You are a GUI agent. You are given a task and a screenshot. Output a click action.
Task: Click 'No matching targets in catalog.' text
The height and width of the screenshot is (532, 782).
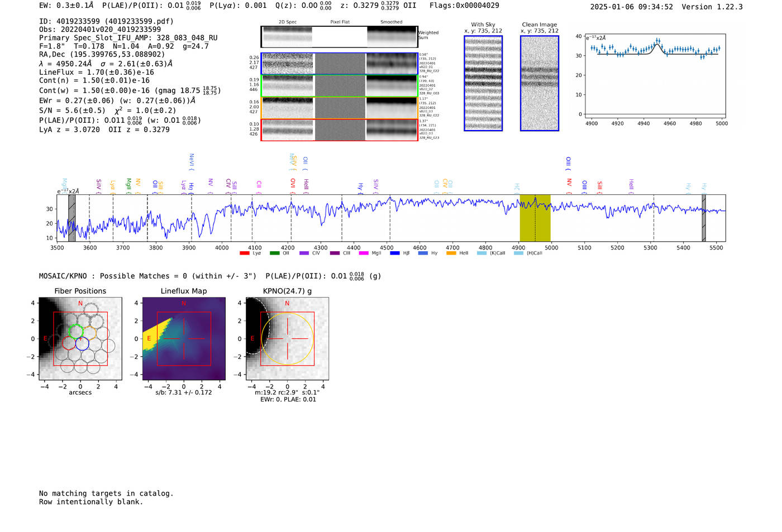pos(106,493)
